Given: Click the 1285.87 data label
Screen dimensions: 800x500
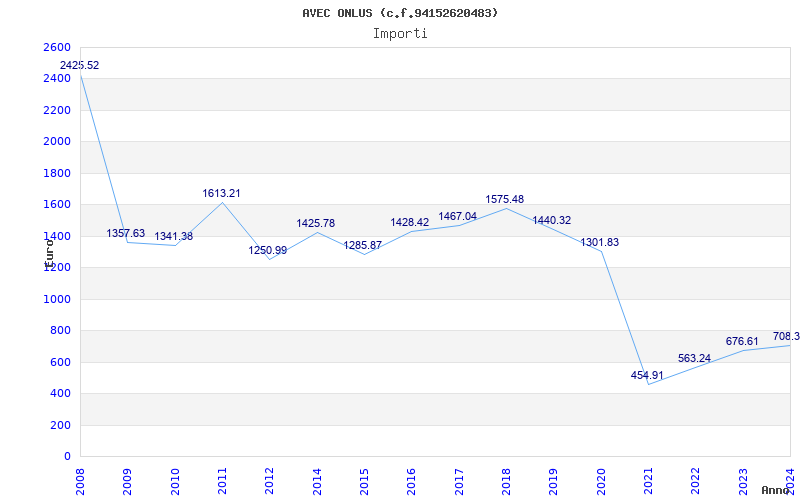Looking at the screenshot, I should coord(363,245).
